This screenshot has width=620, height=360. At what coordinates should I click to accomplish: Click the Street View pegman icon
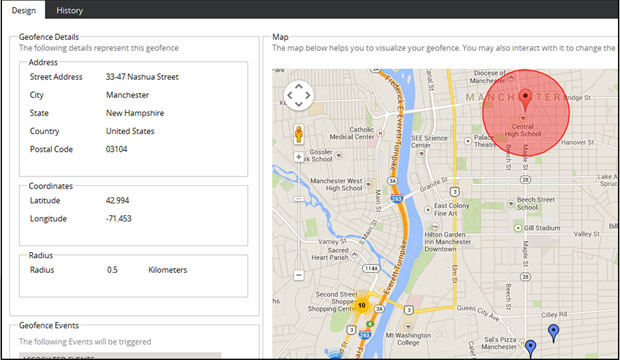(x=299, y=134)
